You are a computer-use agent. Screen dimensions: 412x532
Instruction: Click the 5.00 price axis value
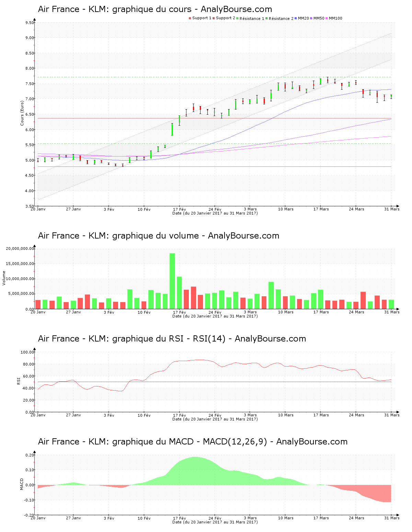click(30, 160)
